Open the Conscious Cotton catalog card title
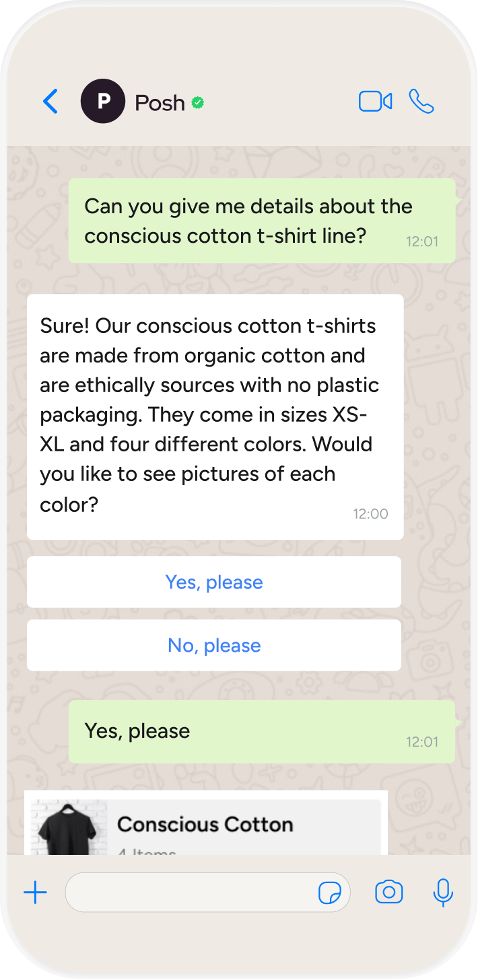Viewport: 478px width, 980px height. (x=205, y=824)
